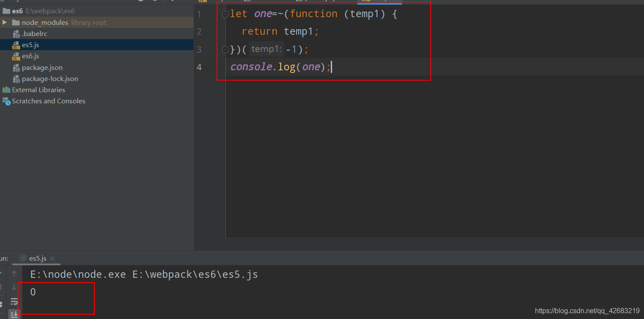
Task: Select the External Libraries node
Action: click(x=39, y=90)
